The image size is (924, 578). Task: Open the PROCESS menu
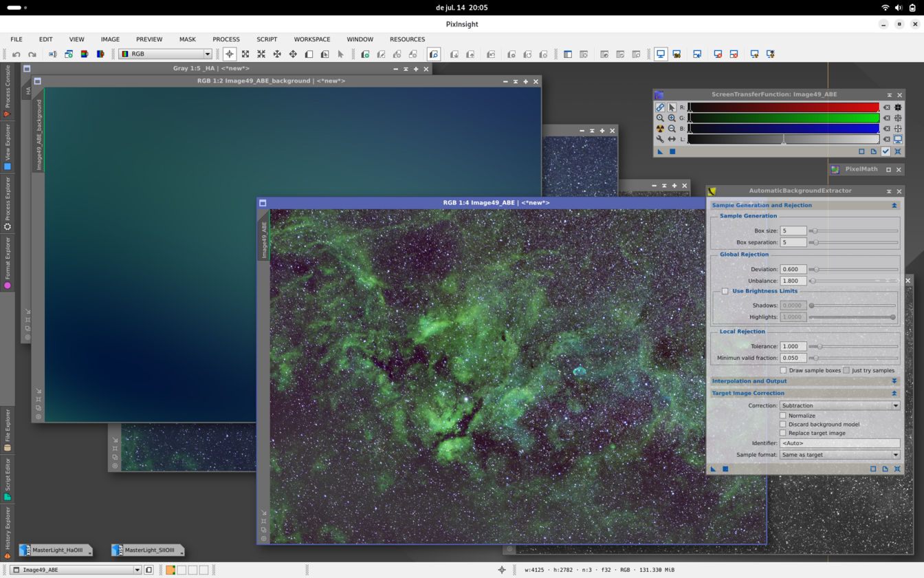tap(226, 39)
